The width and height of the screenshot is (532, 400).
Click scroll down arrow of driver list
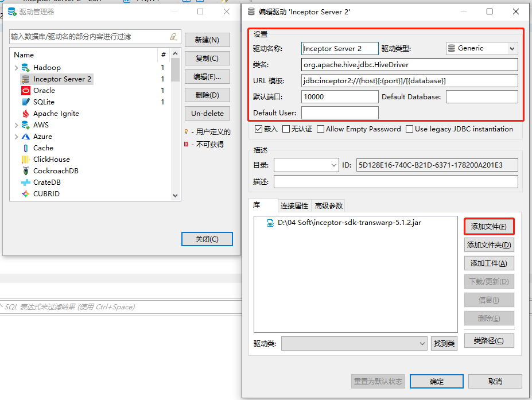(175, 196)
